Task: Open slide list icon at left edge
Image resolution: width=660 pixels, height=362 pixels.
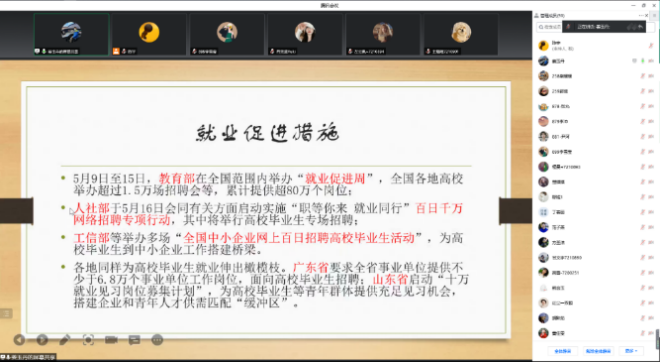Action: click(x=6, y=313)
